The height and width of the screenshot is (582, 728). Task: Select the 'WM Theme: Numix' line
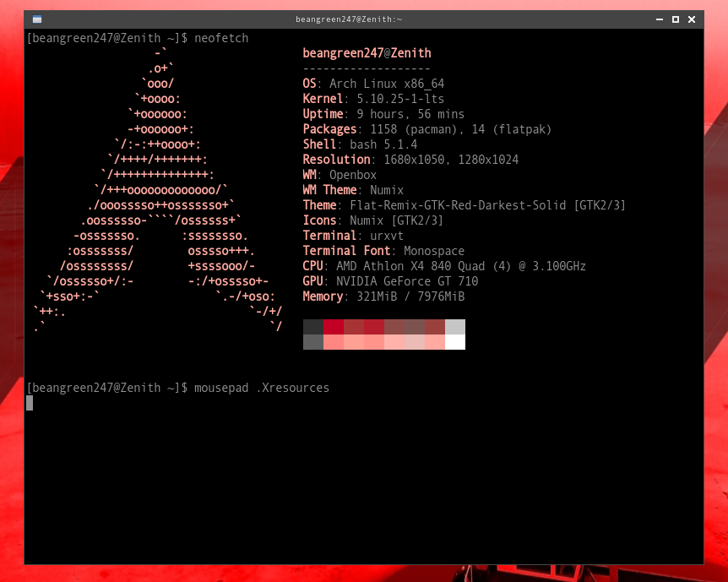click(353, 190)
